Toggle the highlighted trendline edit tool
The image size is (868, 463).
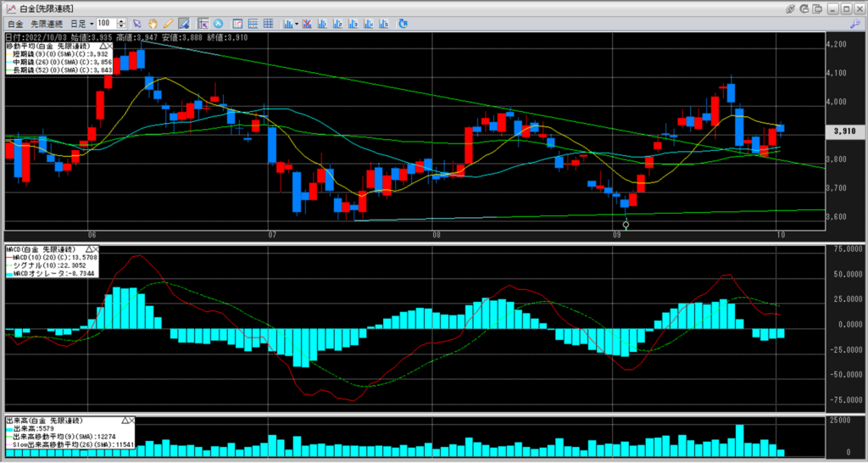185,24
